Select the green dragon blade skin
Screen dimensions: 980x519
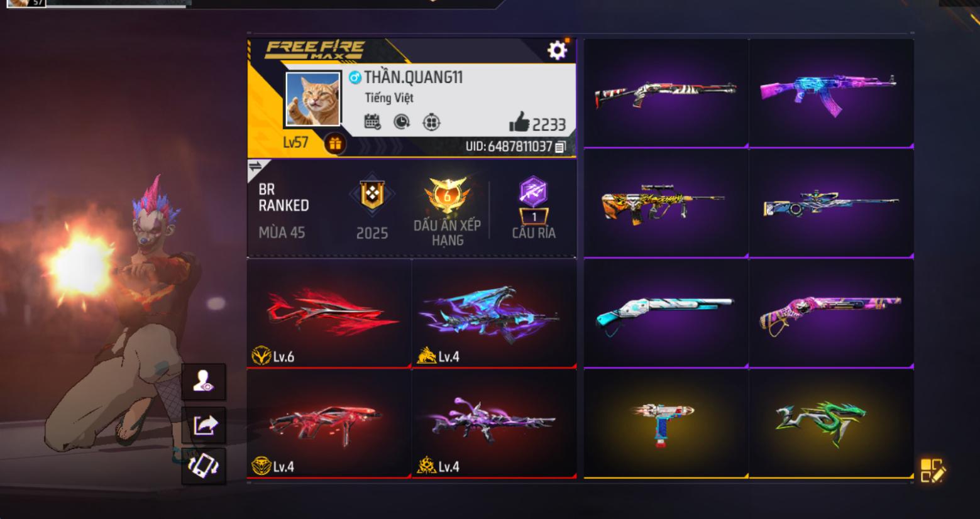pyautogui.click(x=831, y=423)
